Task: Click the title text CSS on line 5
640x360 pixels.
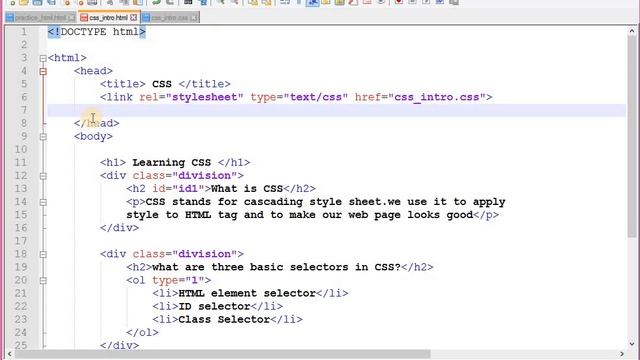Action: click(x=162, y=84)
